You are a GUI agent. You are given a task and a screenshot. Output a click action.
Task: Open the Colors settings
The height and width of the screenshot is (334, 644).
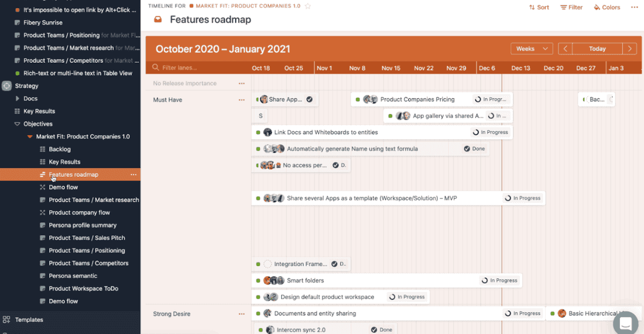(607, 8)
